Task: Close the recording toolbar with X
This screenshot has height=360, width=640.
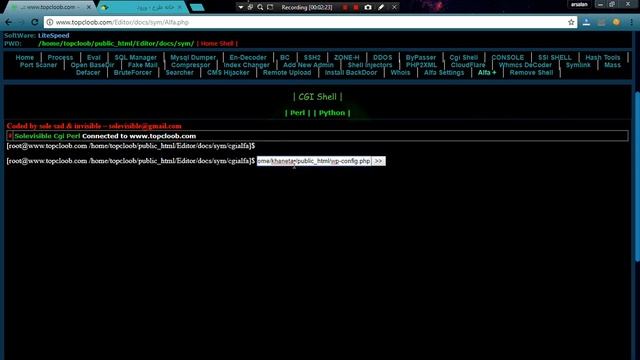Action: [x=394, y=7]
